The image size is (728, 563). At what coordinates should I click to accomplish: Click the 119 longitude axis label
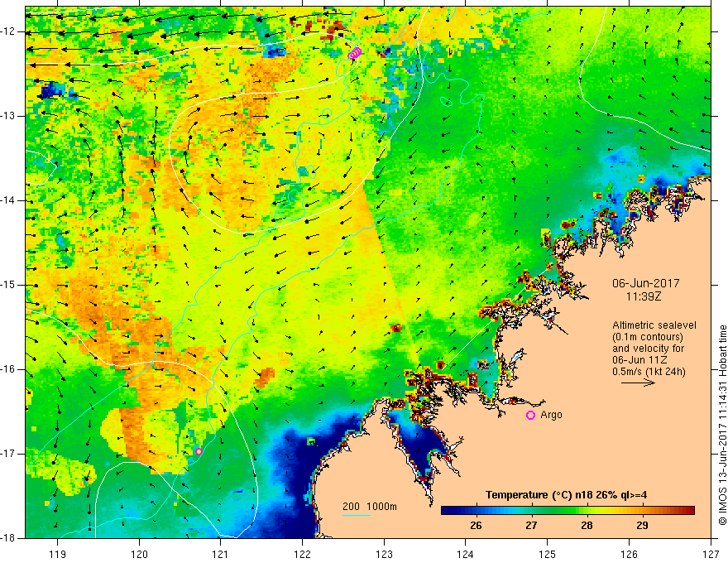(58, 554)
